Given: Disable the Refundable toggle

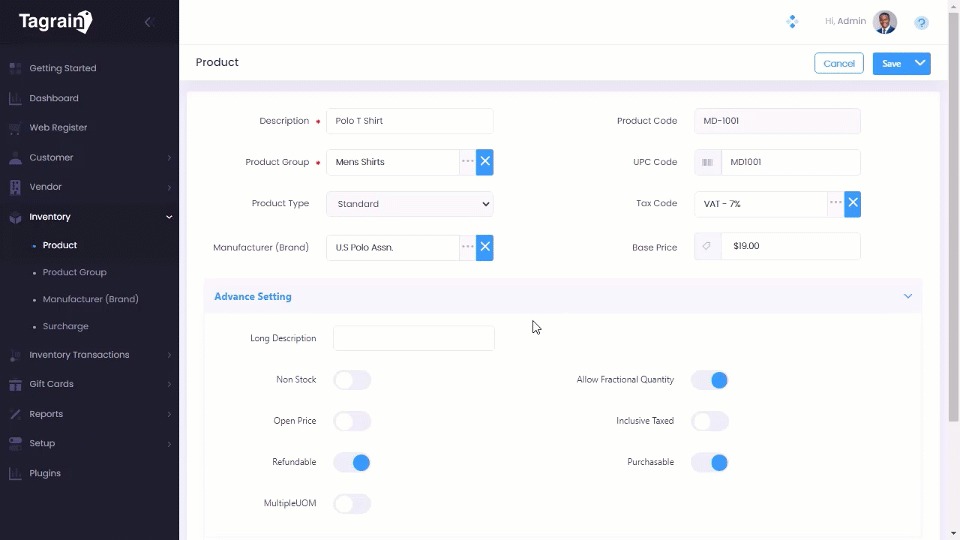Looking at the screenshot, I should 352,462.
